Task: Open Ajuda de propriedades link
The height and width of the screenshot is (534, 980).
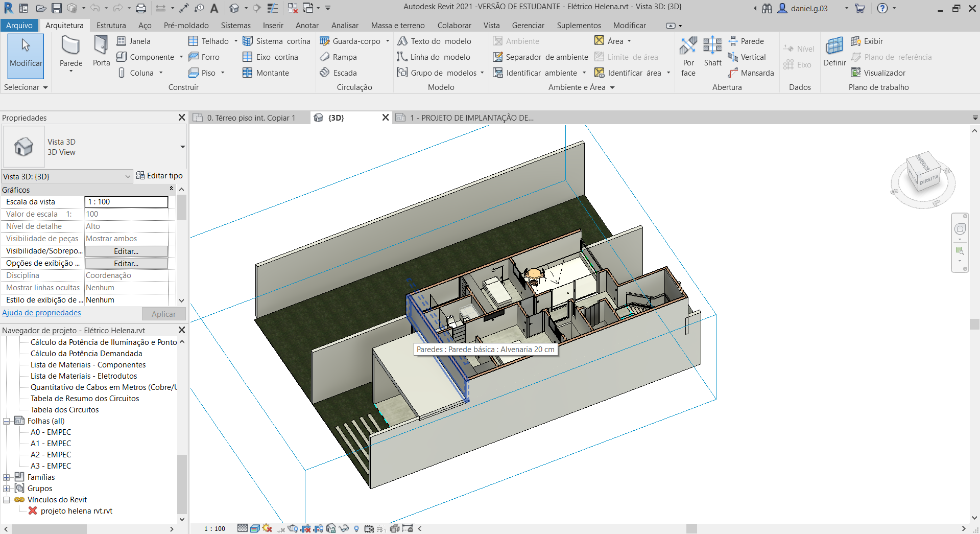Action: coord(41,312)
